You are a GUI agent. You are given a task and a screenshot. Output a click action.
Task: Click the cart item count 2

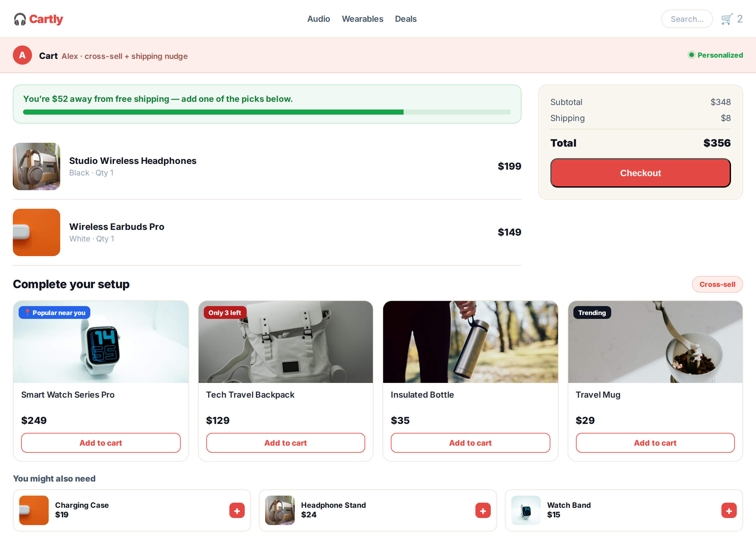(740, 19)
